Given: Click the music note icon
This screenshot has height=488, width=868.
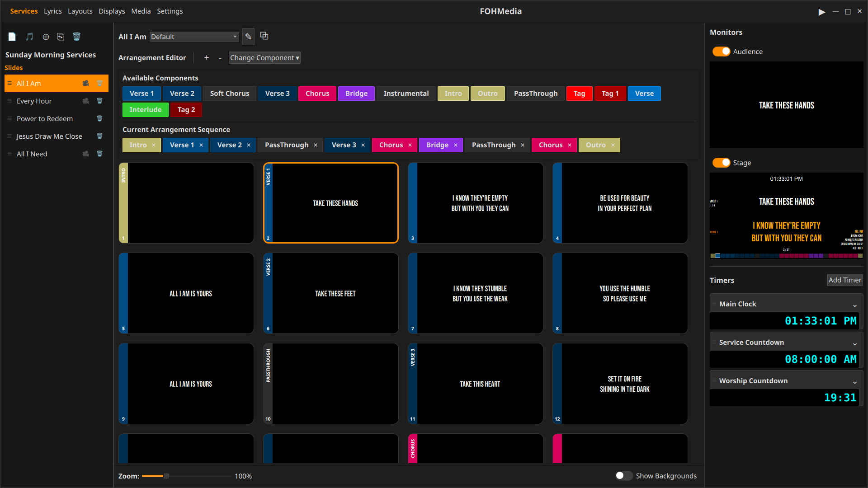Looking at the screenshot, I should (29, 37).
